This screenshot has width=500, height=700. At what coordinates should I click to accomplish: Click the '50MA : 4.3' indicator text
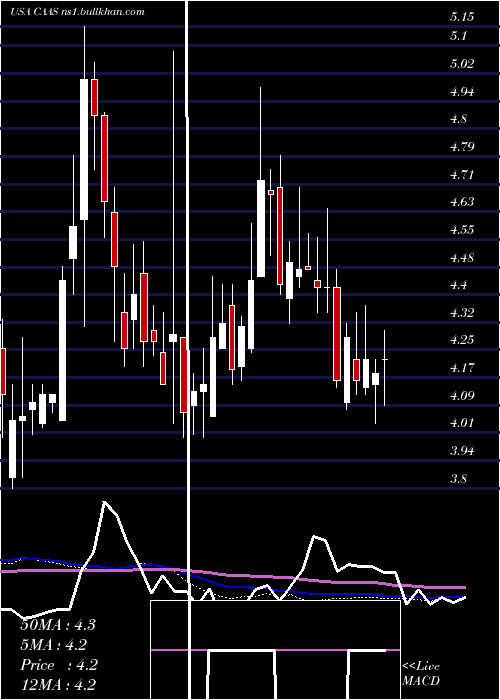click(x=58, y=625)
